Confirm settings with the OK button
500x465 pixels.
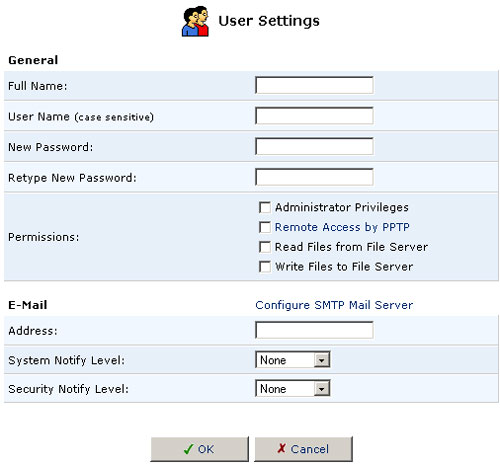pos(200,449)
